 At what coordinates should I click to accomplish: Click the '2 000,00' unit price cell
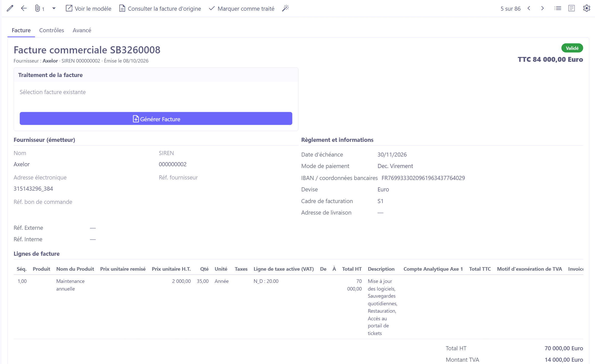pyautogui.click(x=181, y=281)
